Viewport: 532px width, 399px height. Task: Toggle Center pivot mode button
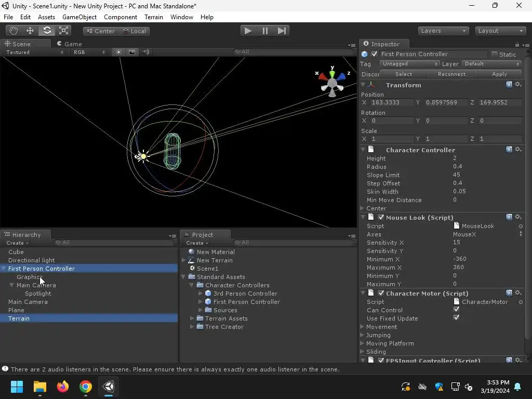[x=100, y=31]
